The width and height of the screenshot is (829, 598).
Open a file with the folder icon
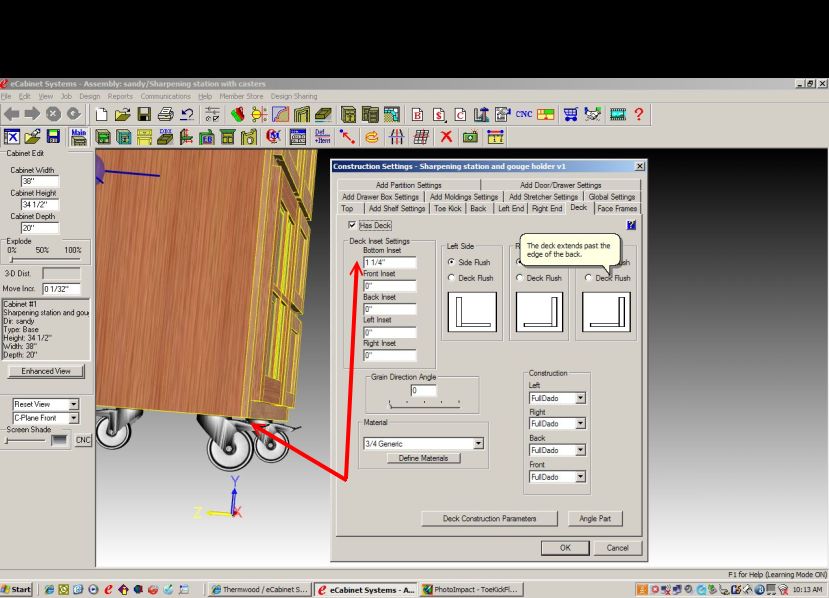point(123,114)
